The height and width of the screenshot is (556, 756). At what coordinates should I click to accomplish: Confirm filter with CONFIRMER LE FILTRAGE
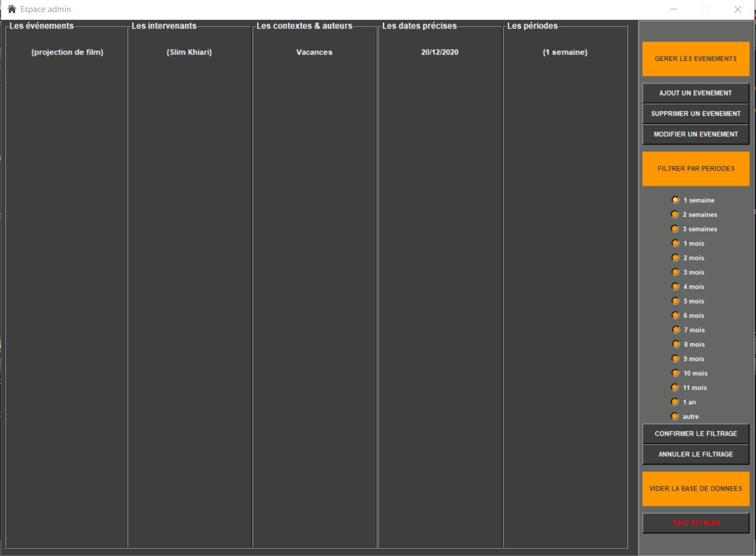pos(696,433)
